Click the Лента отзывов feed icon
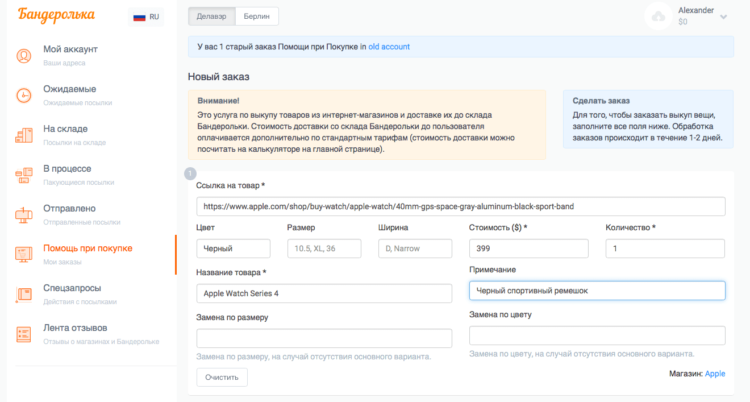 pyautogui.click(x=24, y=334)
